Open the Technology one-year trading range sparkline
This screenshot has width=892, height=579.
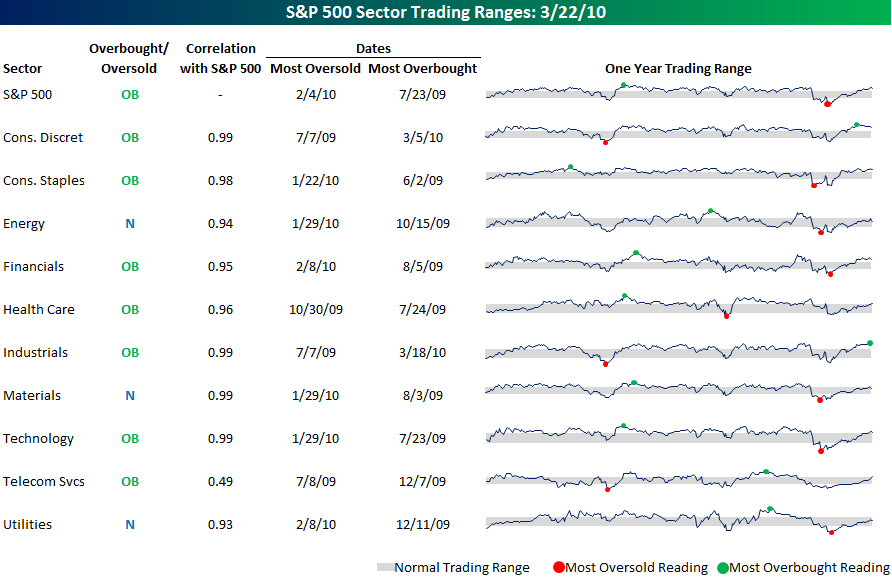click(679, 438)
